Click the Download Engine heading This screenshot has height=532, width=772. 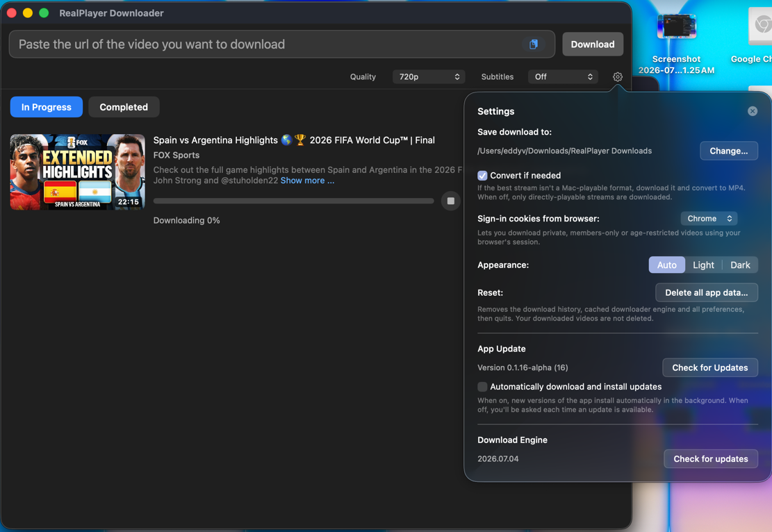512,440
